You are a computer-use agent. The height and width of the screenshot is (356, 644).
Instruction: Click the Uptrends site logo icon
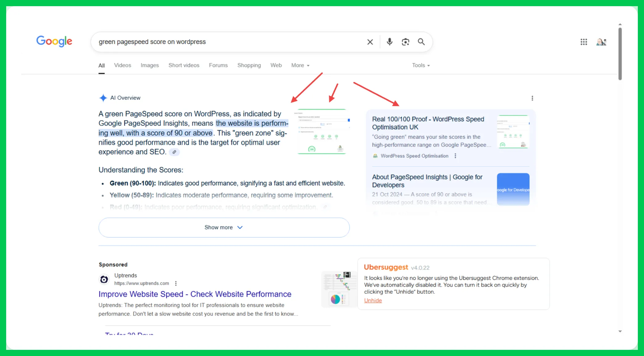tap(104, 279)
